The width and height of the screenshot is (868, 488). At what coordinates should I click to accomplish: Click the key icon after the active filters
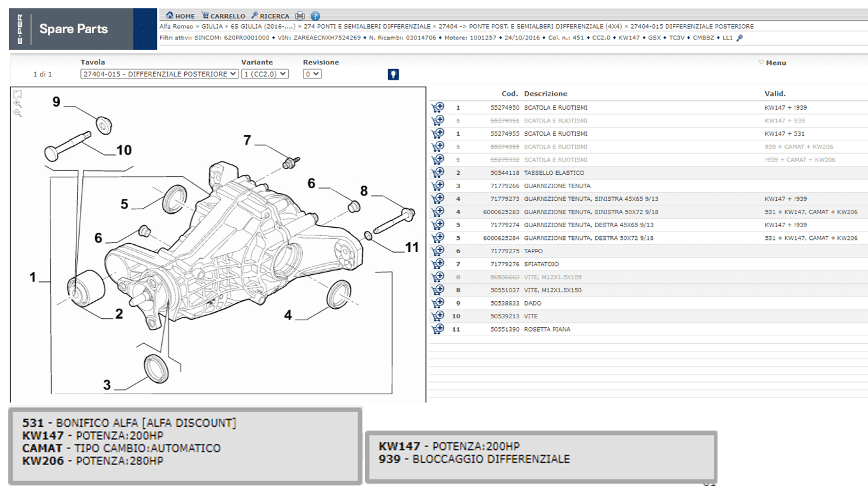pyautogui.click(x=739, y=38)
